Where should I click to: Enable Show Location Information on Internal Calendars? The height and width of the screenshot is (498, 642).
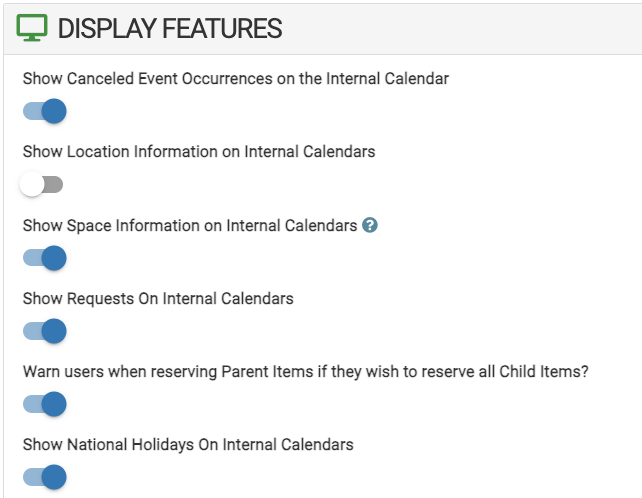(44, 185)
